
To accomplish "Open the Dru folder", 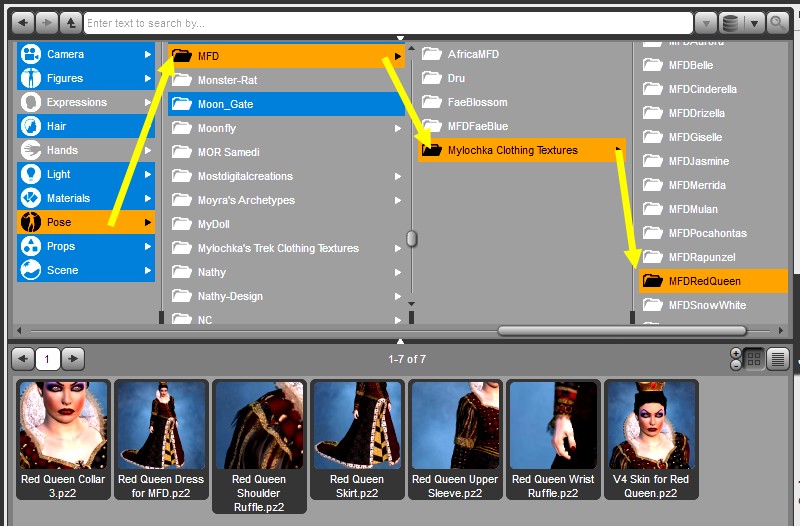I will (x=521, y=78).
